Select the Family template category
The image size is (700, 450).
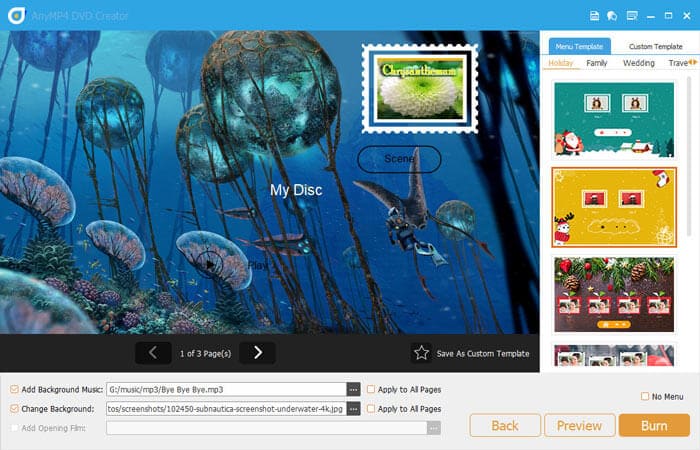(x=597, y=63)
